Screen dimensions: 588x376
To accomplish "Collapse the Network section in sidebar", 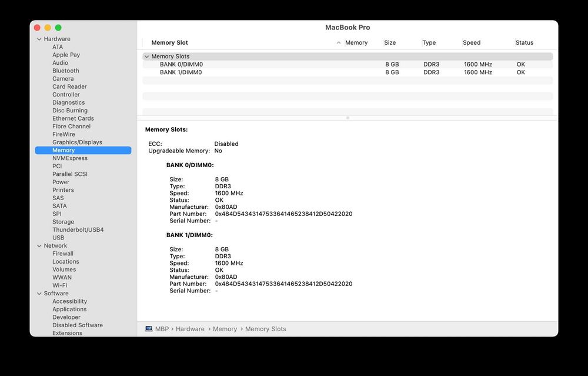I will coord(39,246).
